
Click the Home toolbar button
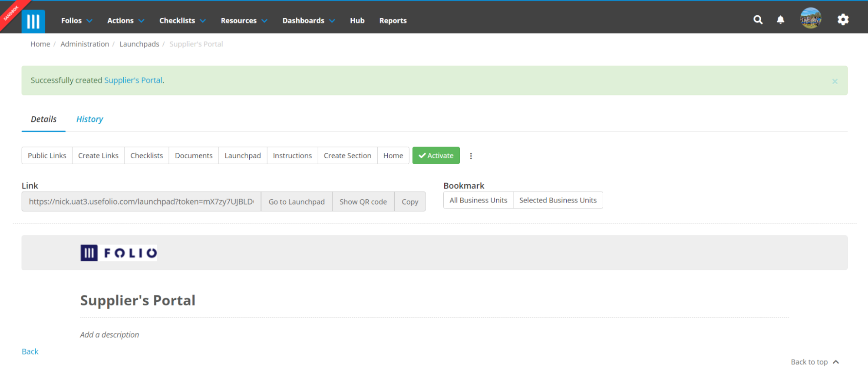click(393, 156)
